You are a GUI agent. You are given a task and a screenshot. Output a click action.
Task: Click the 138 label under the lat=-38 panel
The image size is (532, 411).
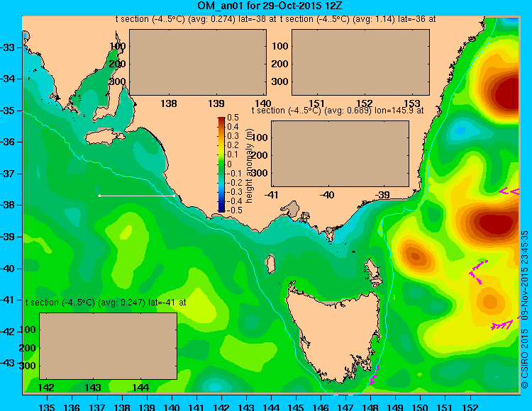[x=169, y=103]
